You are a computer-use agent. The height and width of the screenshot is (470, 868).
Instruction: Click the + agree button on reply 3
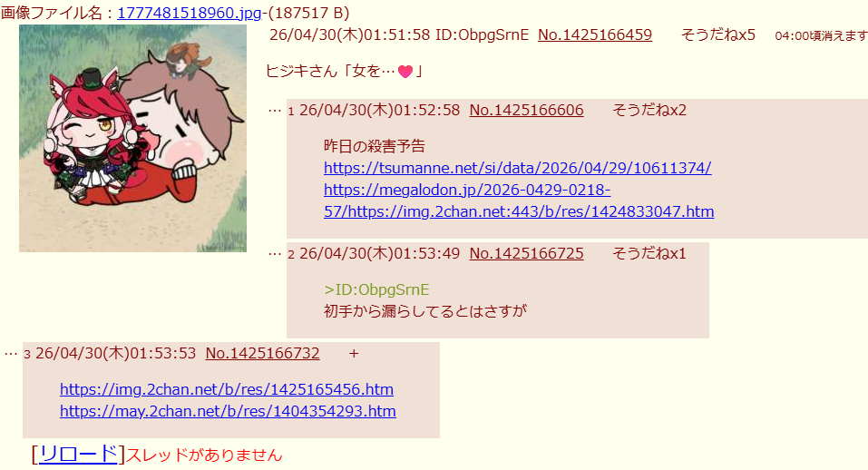click(354, 353)
